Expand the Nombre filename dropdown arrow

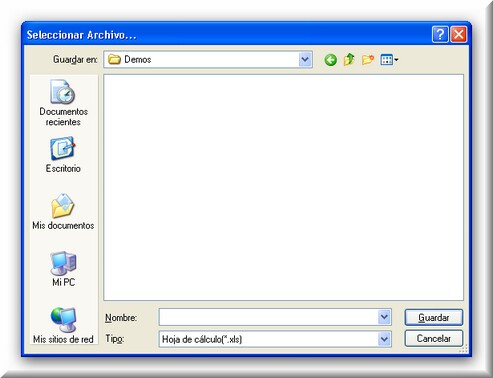[384, 317]
